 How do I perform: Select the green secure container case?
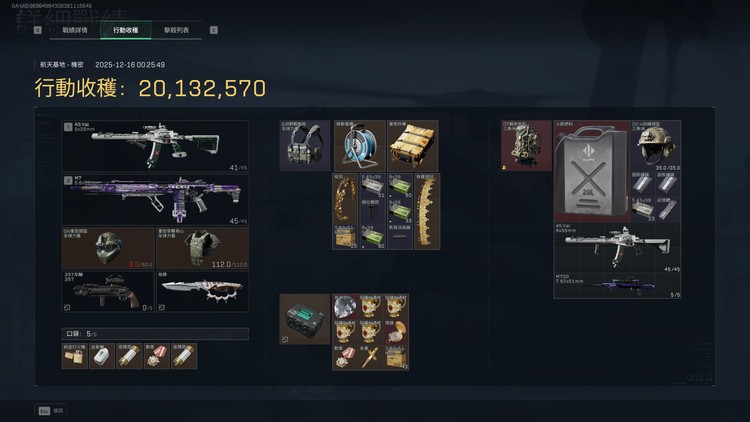click(x=305, y=319)
